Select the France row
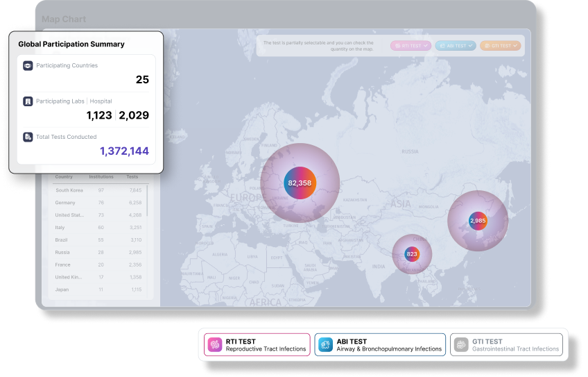The image size is (588, 377). click(x=98, y=265)
